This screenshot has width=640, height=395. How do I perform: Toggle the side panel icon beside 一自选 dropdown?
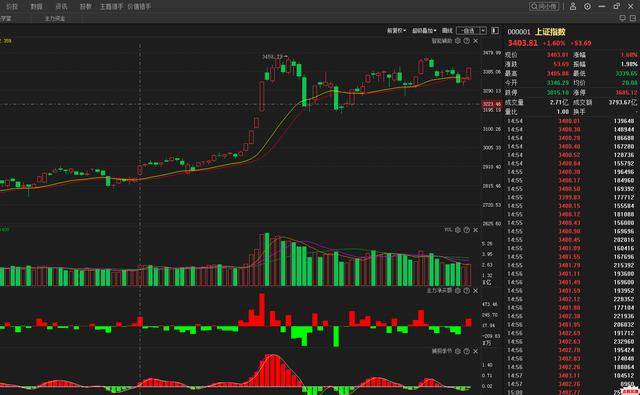pyautogui.click(x=495, y=31)
